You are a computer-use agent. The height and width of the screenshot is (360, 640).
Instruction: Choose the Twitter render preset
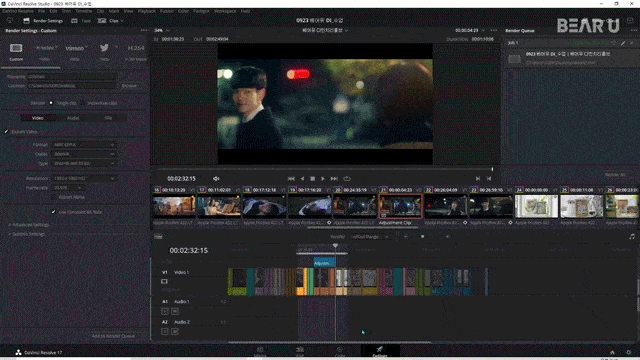coord(104,48)
